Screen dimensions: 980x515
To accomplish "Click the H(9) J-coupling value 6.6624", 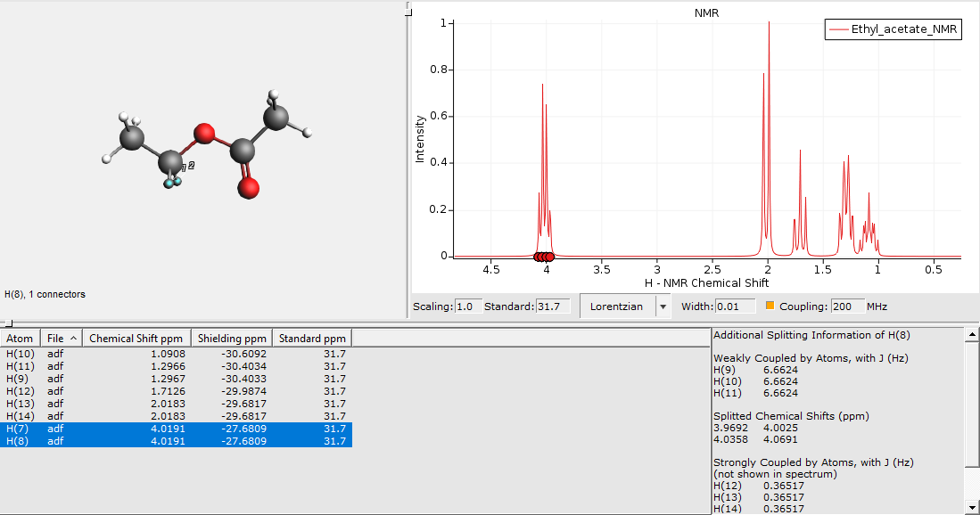I will pos(780,370).
